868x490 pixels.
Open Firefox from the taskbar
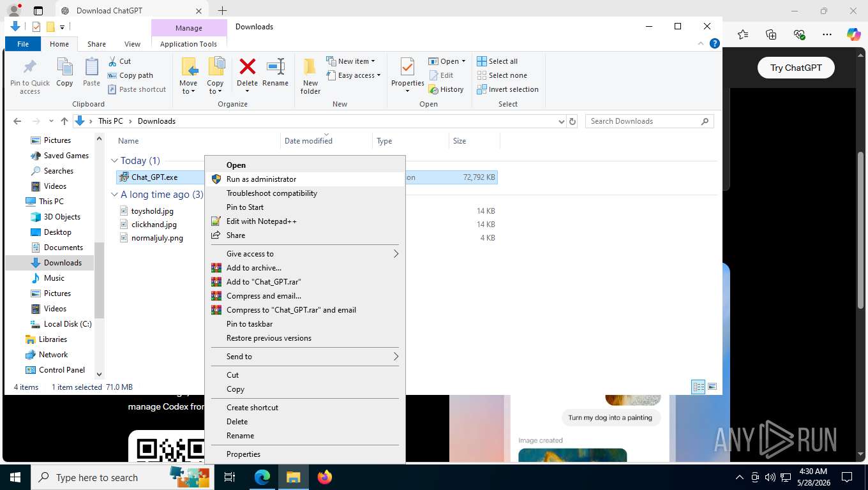[325, 477]
